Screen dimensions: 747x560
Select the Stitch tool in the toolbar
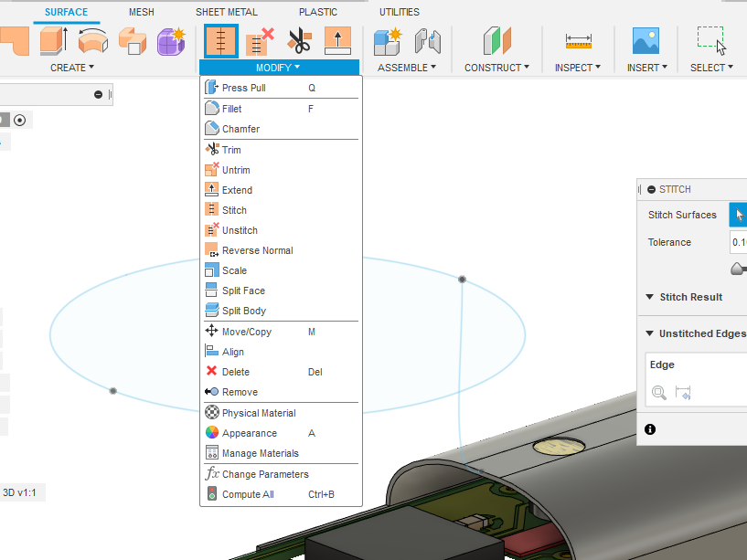pos(220,41)
